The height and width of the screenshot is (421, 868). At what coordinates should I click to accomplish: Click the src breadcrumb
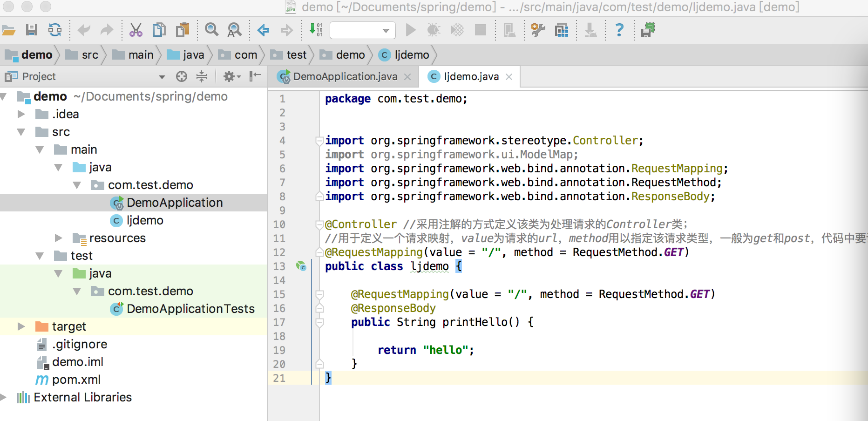(82, 55)
